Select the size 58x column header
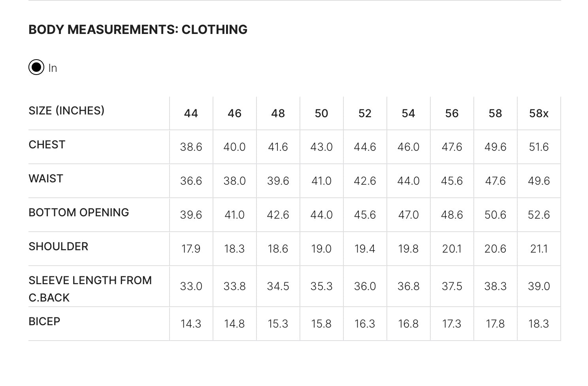This screenshot has height=386, width=588. click(539, 114)
